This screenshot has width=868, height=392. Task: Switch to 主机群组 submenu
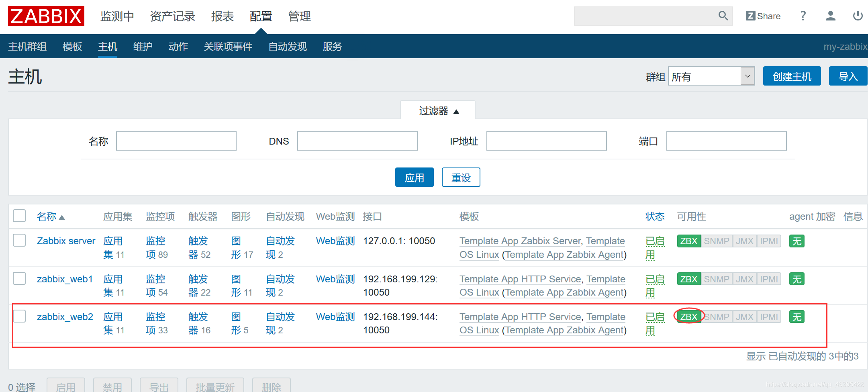point(27,47)
